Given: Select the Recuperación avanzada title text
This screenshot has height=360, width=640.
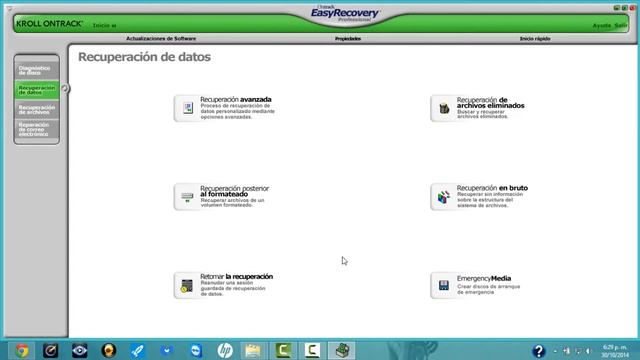Looking at the screenshot, I should (x=236, y=99).
